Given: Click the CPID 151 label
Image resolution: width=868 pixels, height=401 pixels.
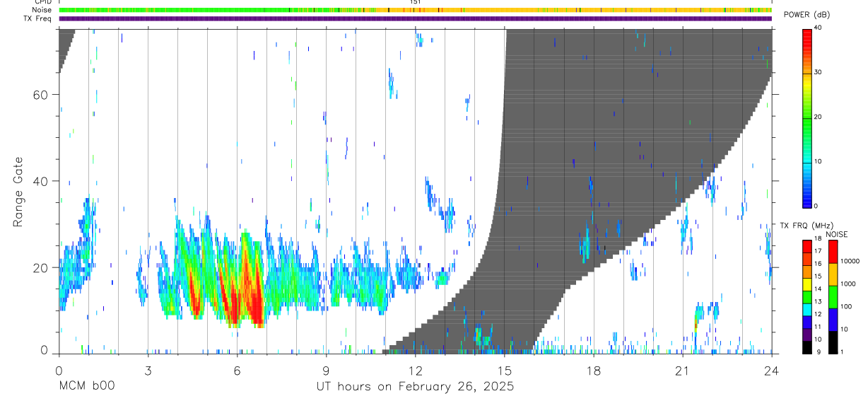Looking at the screenshot, I should click(x=416, y=2).
